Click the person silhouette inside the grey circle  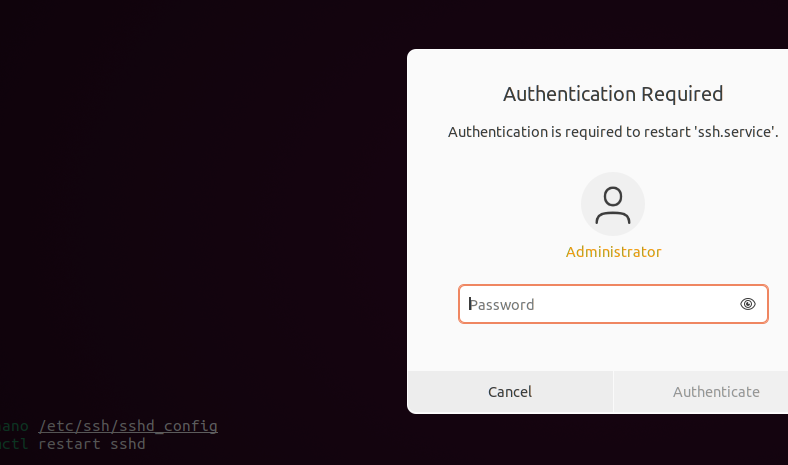612,204
